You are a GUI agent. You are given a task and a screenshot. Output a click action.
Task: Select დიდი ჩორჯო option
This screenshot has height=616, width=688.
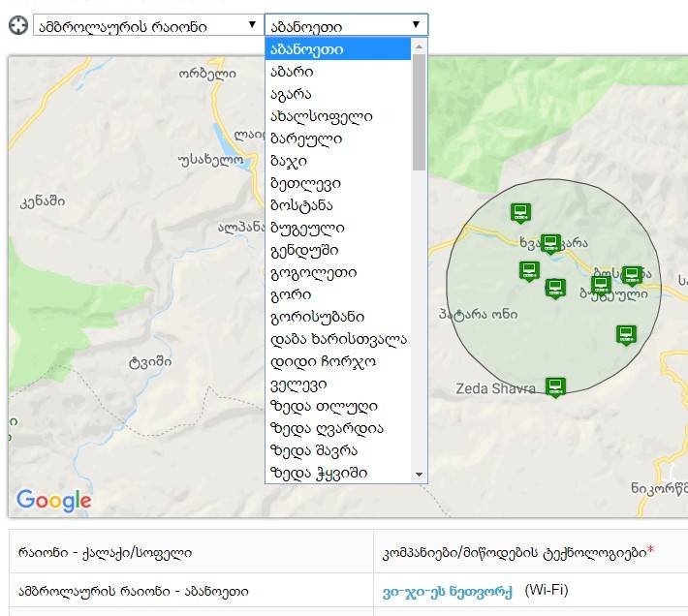338,361
